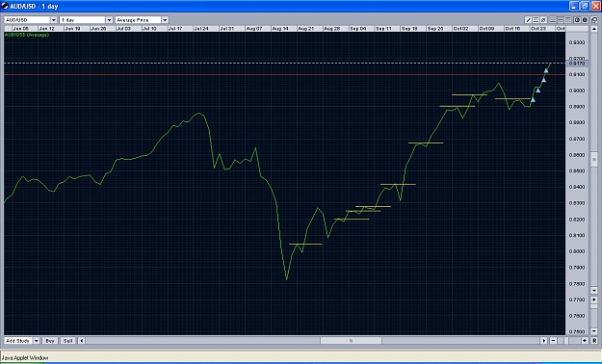Click the vertical scrollbar thumb
The image size is (602, 364).
click(594, 159)
